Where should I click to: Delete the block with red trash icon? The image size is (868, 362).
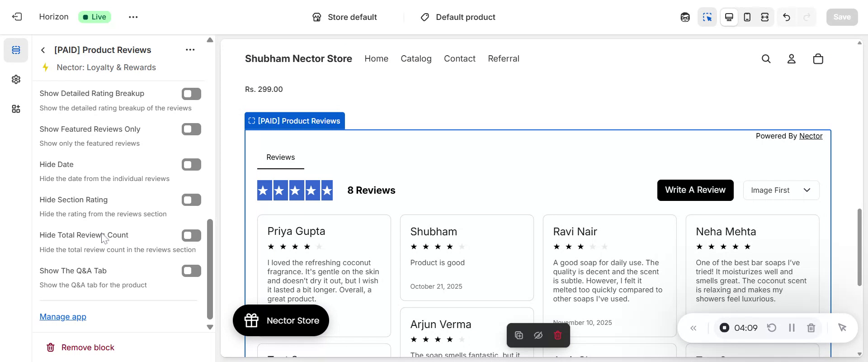558,335
